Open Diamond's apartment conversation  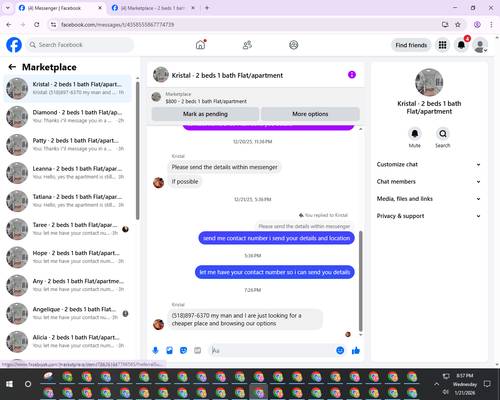[67, 117]
